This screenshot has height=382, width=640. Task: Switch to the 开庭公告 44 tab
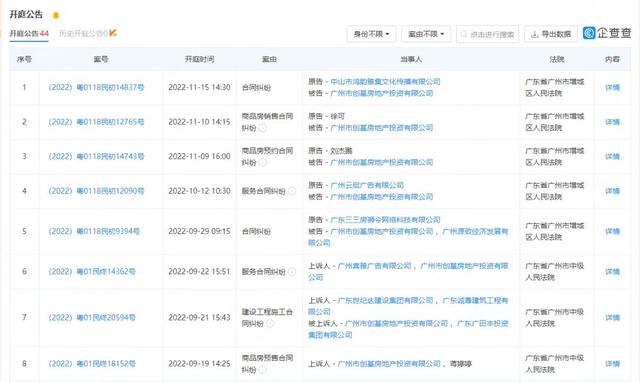pos(29,33)
